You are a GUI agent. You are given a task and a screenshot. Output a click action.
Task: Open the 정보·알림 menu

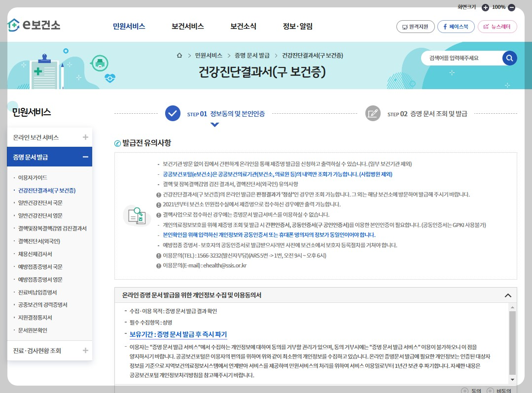297,27
